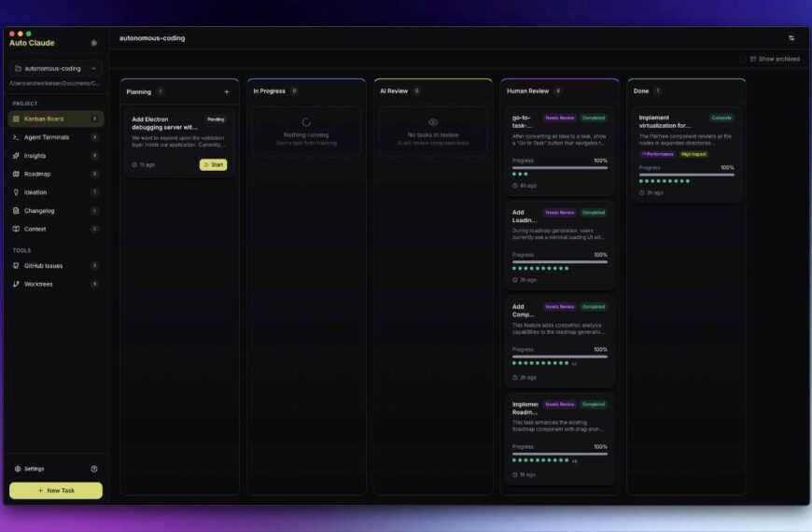The height and width of the screenshot is (532, 812).
Task: Click clock icon on Implement Roadm... card
Action: tap(515, 475)
